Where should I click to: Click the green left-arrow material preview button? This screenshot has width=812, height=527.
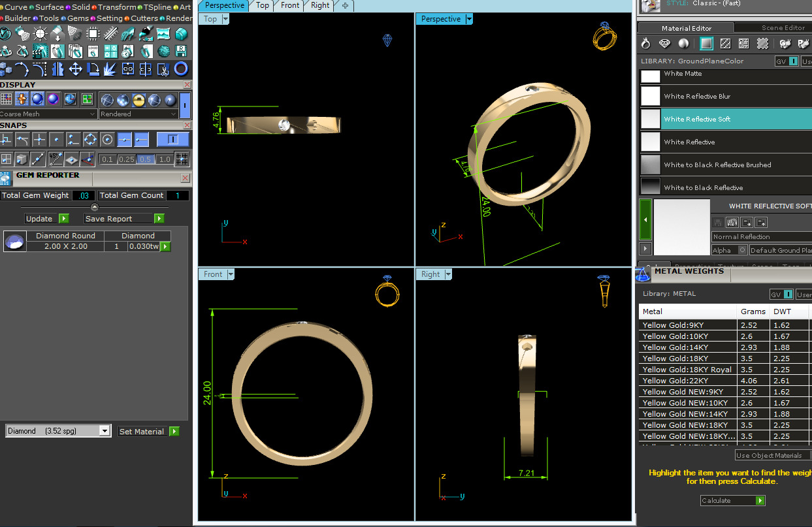(645, 219)
